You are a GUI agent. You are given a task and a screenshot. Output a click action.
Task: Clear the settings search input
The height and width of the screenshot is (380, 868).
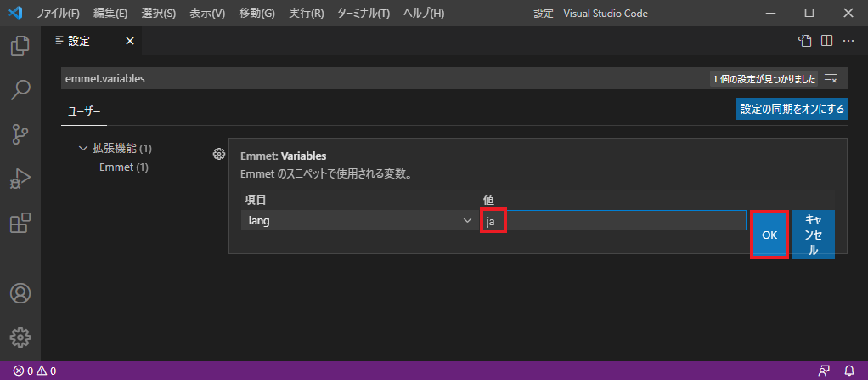click(x=831, y=79)
